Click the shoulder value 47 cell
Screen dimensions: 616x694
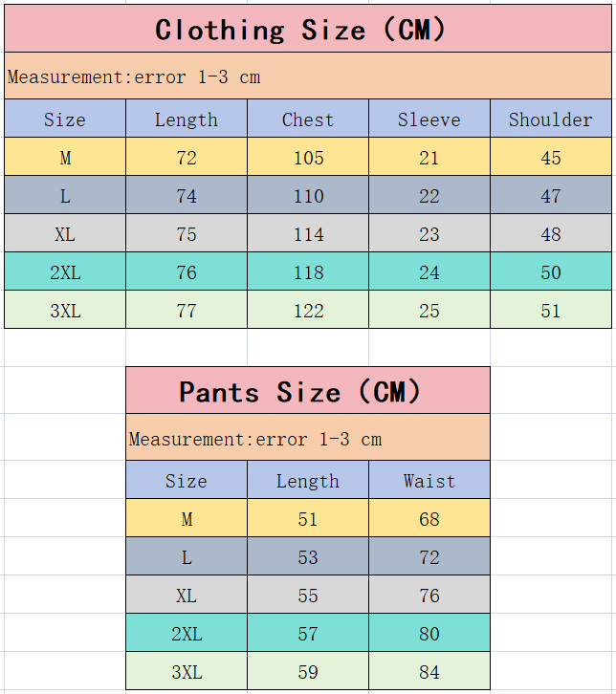pos(551,196)
